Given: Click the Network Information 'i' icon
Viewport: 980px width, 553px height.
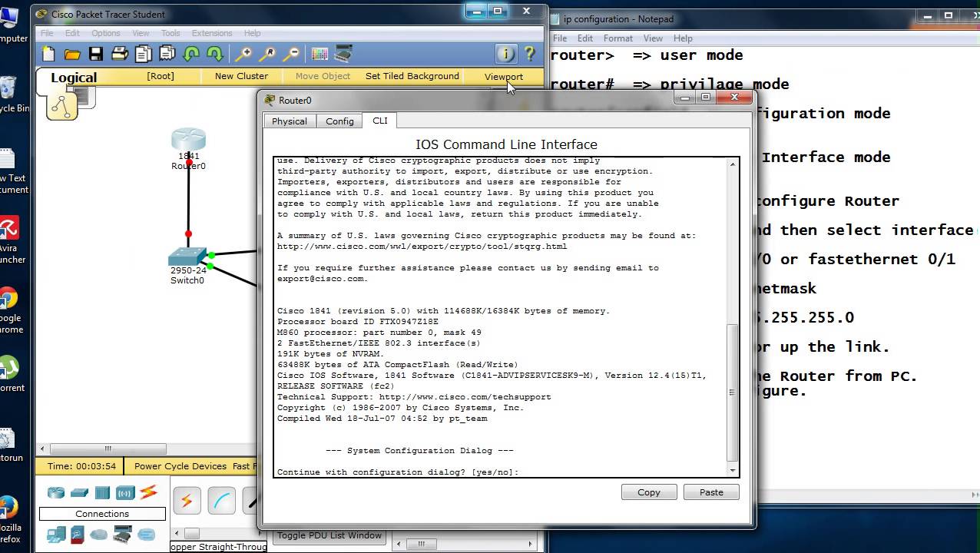Looking at the screenshot, I should click(505, 54).
